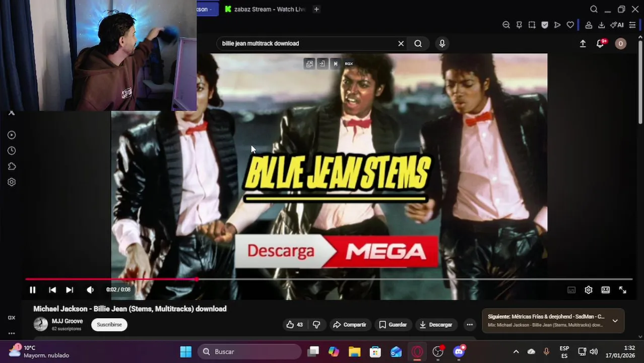This screenshot has height=363, width=644.
Task: Open sidebar three-dot more options
Action: click(12, 333)
